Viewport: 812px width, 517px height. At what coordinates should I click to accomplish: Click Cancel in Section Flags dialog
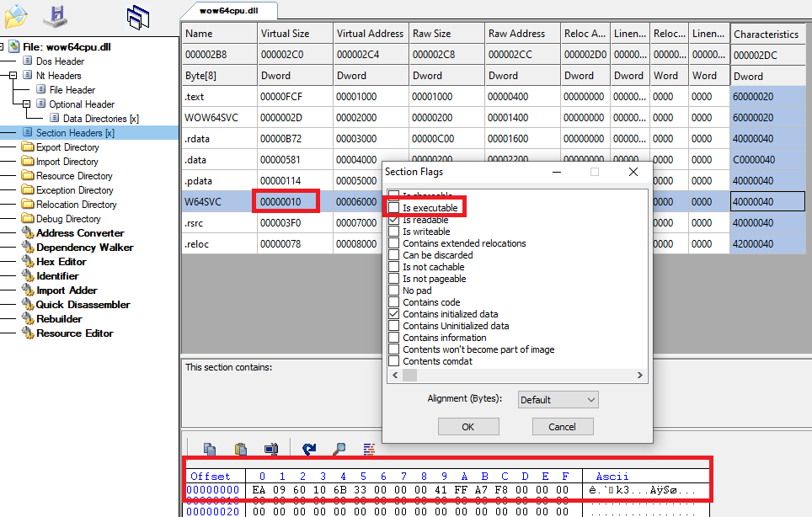point(563,427)
